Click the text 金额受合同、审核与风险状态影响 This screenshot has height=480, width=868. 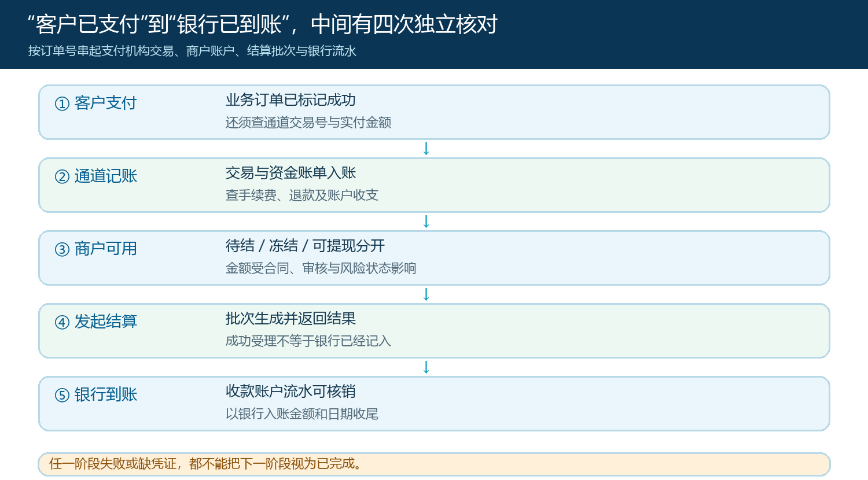pyautogui.click(x=321, y=268)
